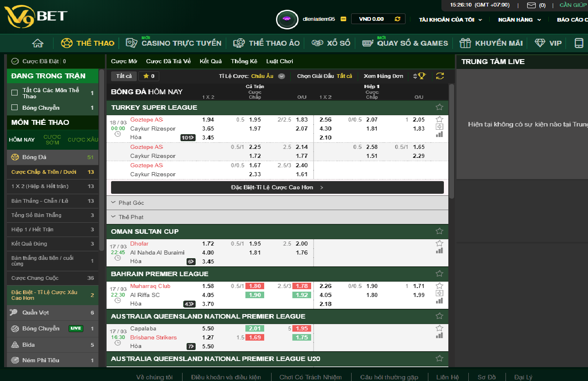Image resolution: width=588 pixels, height=381 pixels.
Task: Show 43 more markets for Muharraq match
Action: [189, 304]
